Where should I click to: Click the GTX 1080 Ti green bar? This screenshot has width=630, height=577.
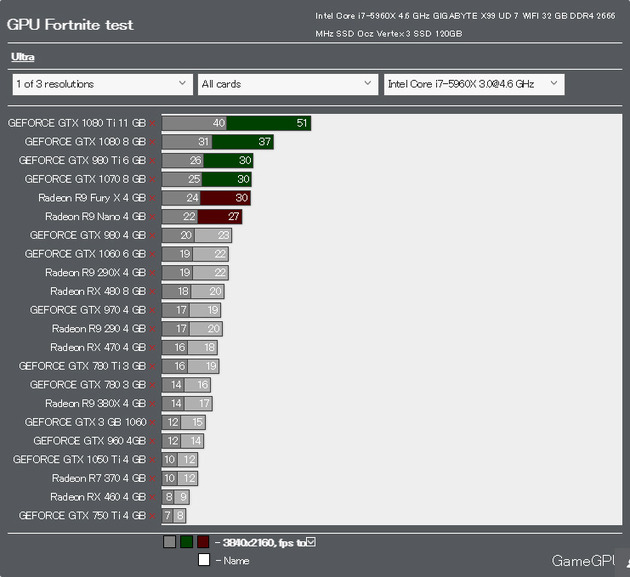[x=269, y=123]
